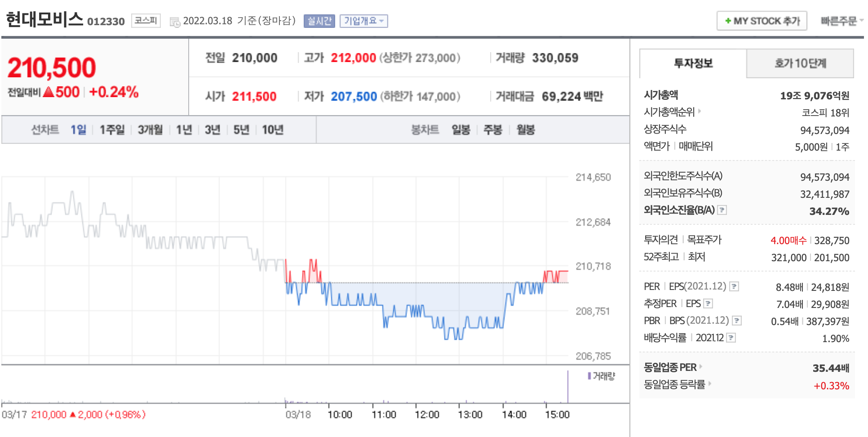Click the 상한가 273,000 limit text
Screen dimensions: 868x437
click(420, 58)
